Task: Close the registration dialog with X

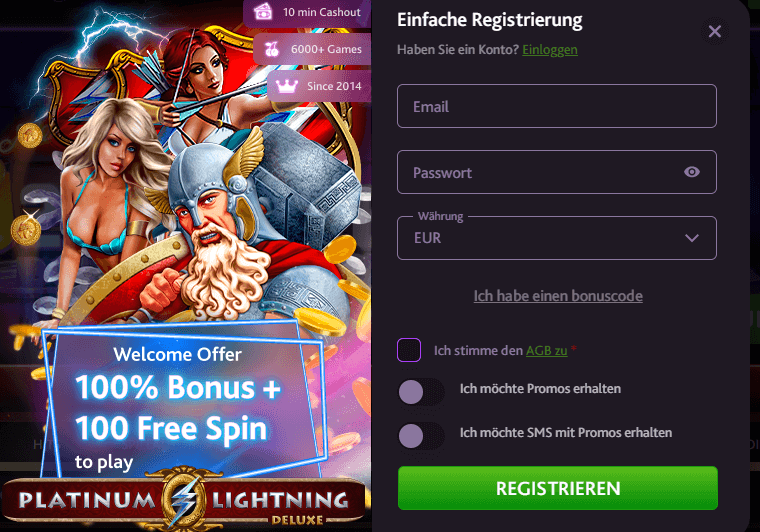Action: click(x=714, y=31)
